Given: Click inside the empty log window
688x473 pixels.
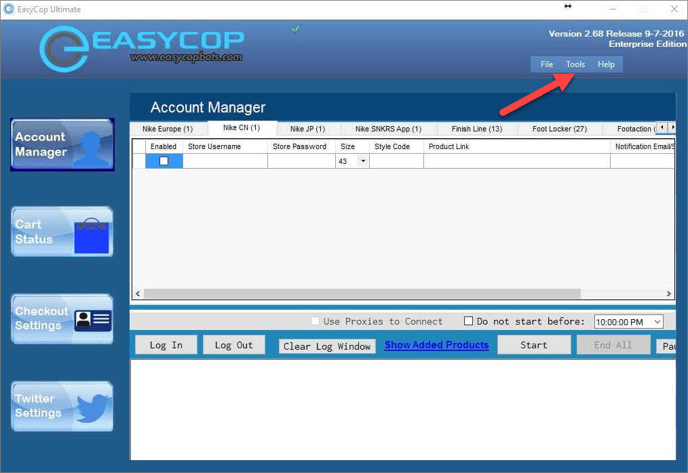Looking at the screenshot, I should point(403,409).
